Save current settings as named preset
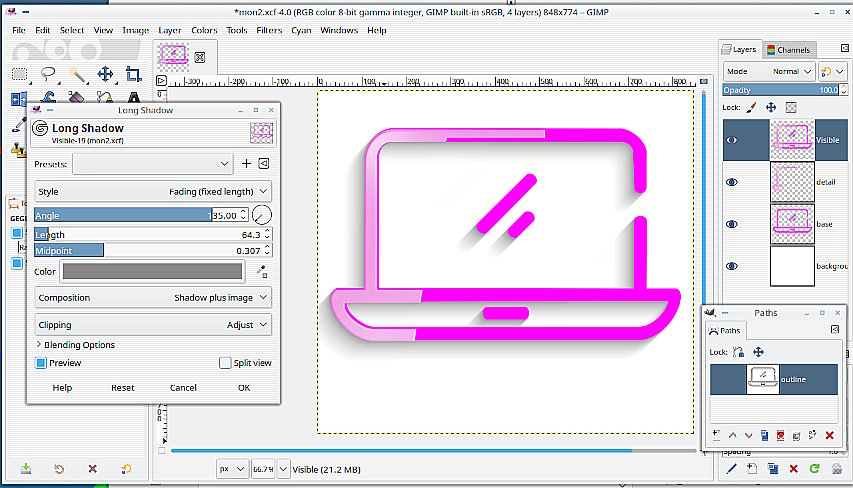This screenshot has height=488, width=853. point(246,164)
